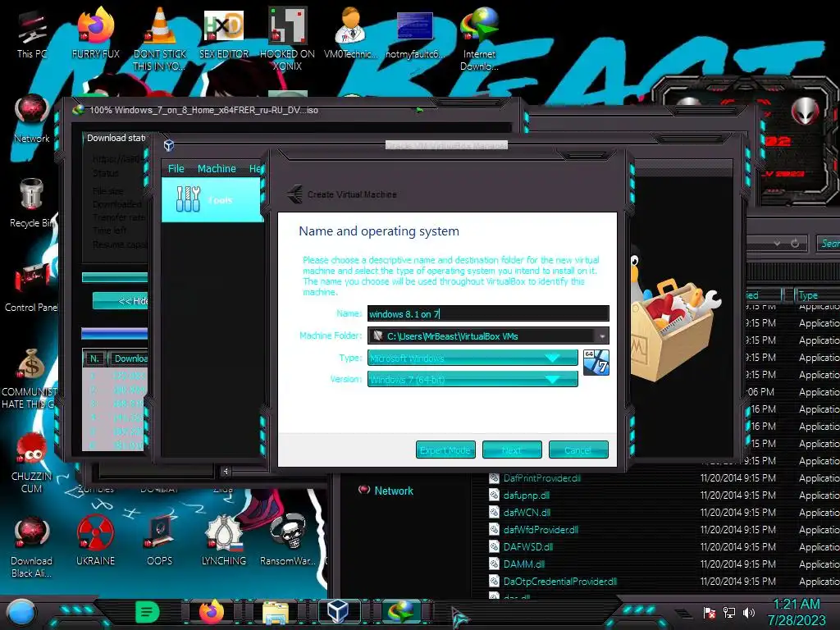
Task: Click the volume speaker tray icon
Action: coord(748,613)
